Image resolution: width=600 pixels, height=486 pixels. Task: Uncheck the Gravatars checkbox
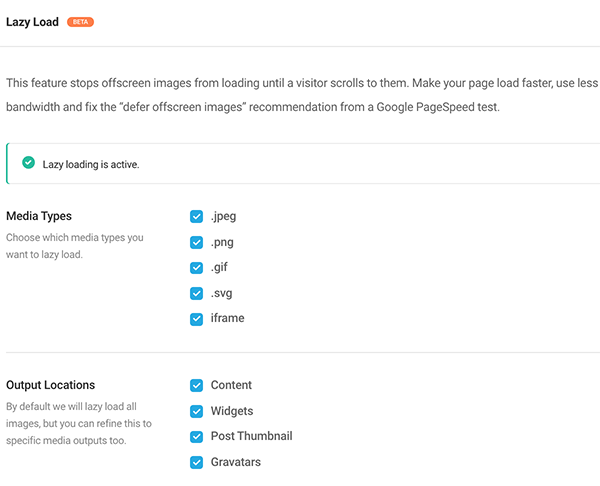[x=197, y=462]
